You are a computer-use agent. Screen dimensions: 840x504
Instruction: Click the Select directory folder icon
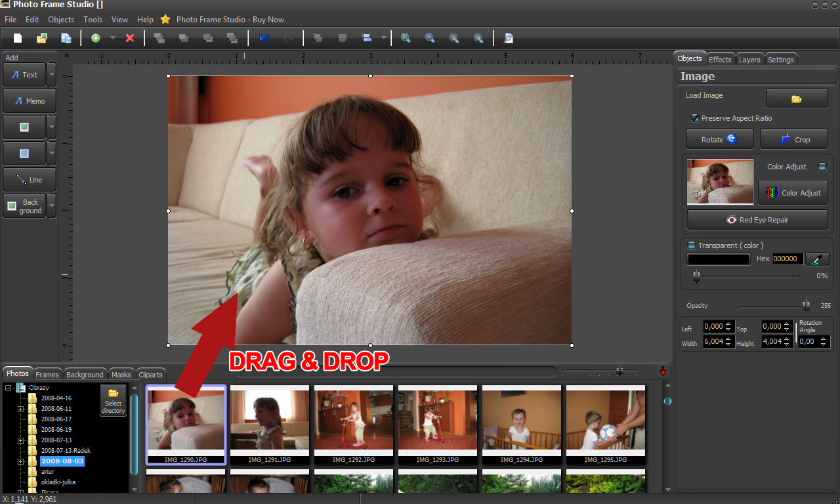[113, 400]
